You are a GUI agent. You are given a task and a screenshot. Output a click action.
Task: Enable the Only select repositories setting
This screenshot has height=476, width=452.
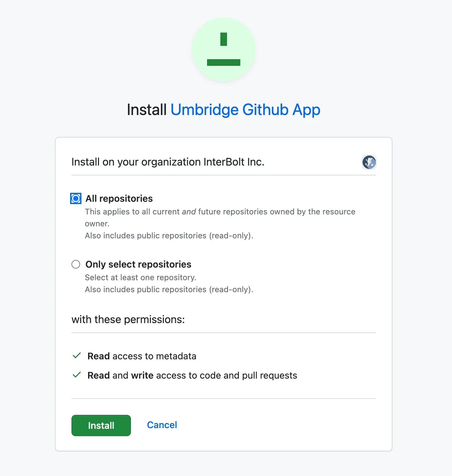[75, 264]
